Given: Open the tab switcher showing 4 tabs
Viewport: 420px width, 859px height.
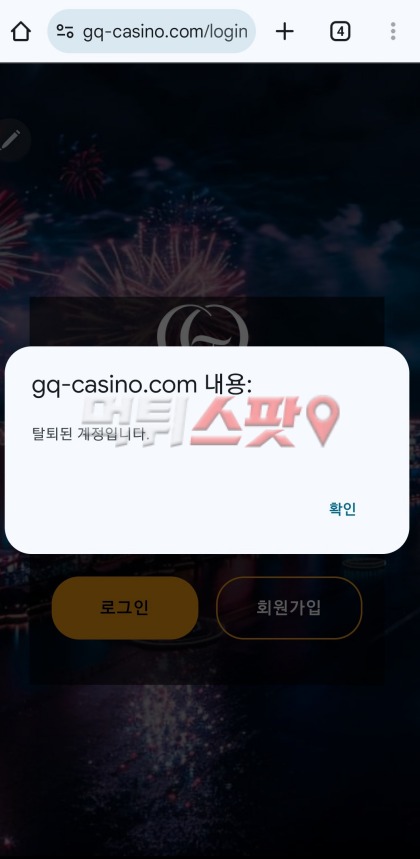Looking at the screenshot, I should click(340, 32).
